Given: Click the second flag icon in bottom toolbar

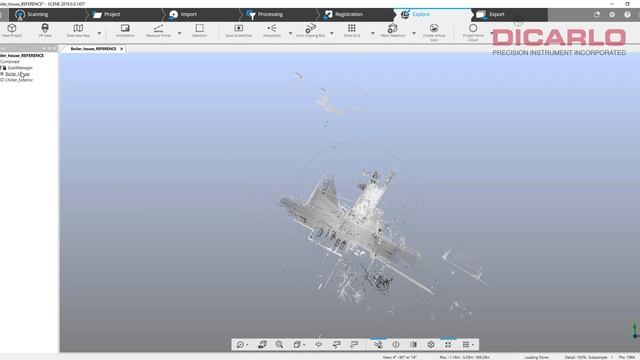Looking at the screenshot, I should point(354,344).
